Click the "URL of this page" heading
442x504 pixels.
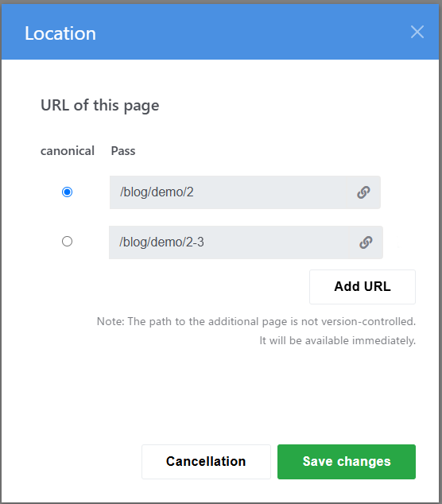tap(99, 106)
